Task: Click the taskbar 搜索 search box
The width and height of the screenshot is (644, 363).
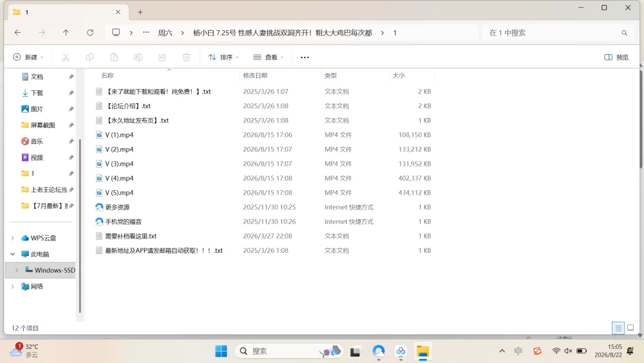Action: (x=289, y=351)
